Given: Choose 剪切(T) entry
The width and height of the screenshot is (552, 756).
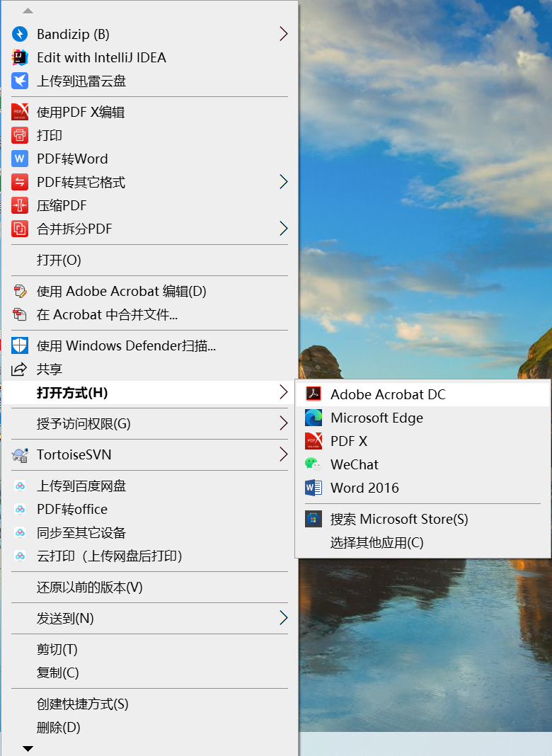Looking at the screenshot, I should [x=149, y=649].
